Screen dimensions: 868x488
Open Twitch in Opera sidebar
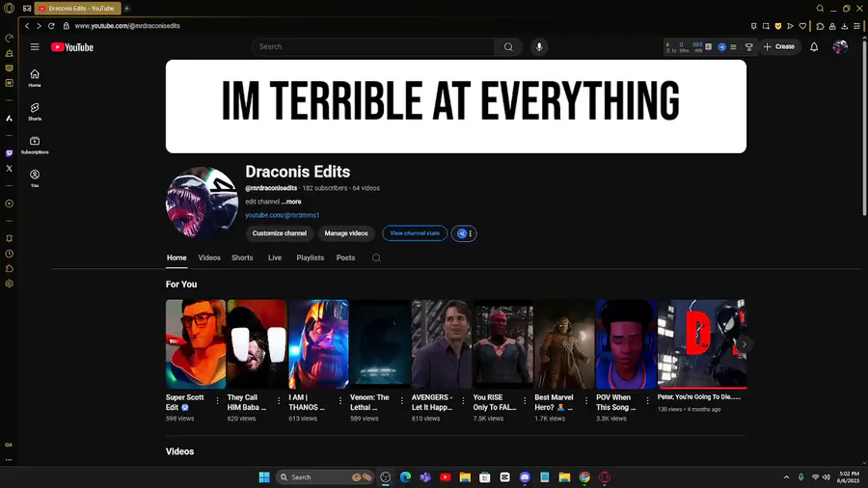[9, 153]
